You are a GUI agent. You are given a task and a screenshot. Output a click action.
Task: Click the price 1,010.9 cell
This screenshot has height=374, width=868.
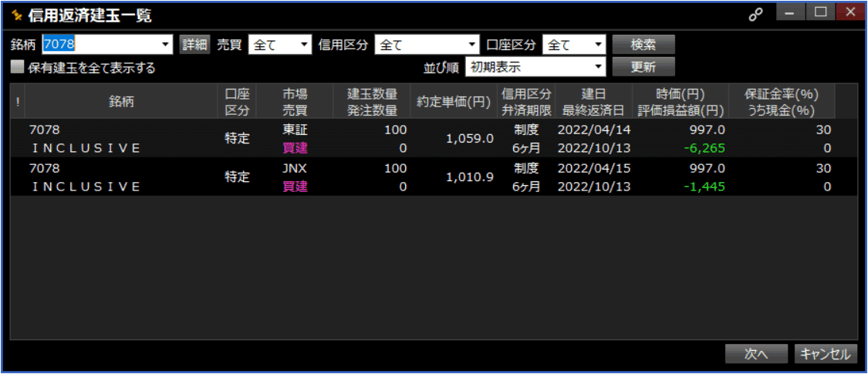469,177
